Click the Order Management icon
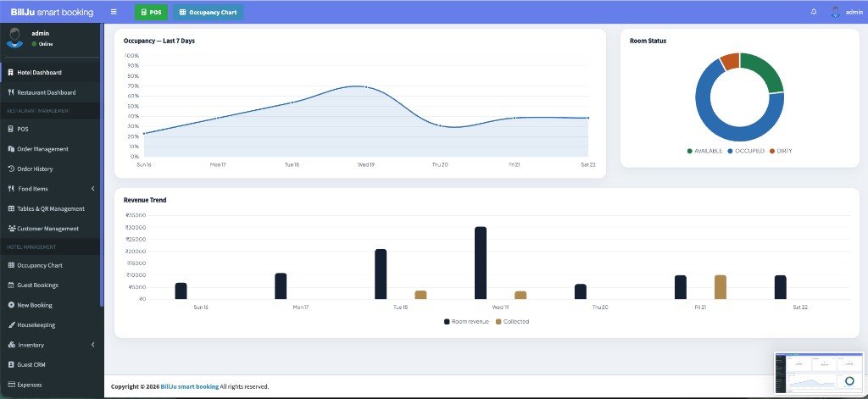 [x=11, y=149]
